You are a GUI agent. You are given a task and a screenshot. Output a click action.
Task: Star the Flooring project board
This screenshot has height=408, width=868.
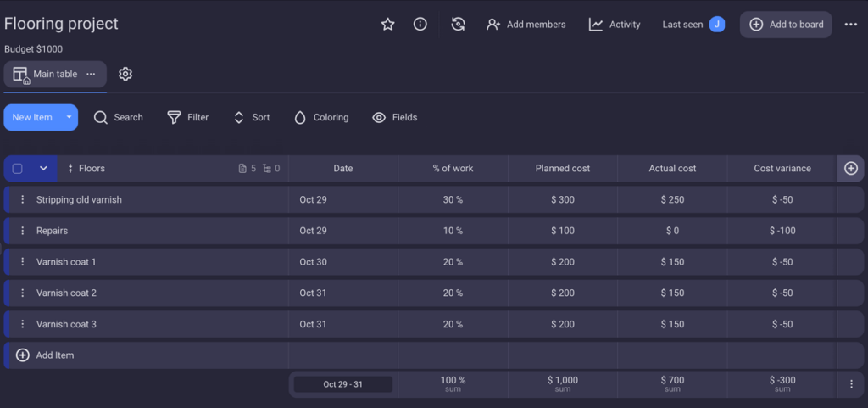point(388,25)
